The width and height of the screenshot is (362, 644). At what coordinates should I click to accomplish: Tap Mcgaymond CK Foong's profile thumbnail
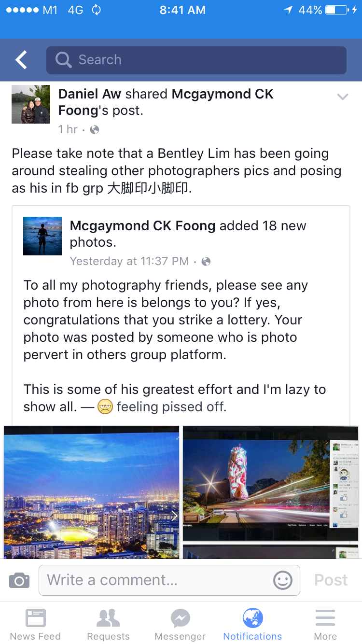(x=42, y=236)
